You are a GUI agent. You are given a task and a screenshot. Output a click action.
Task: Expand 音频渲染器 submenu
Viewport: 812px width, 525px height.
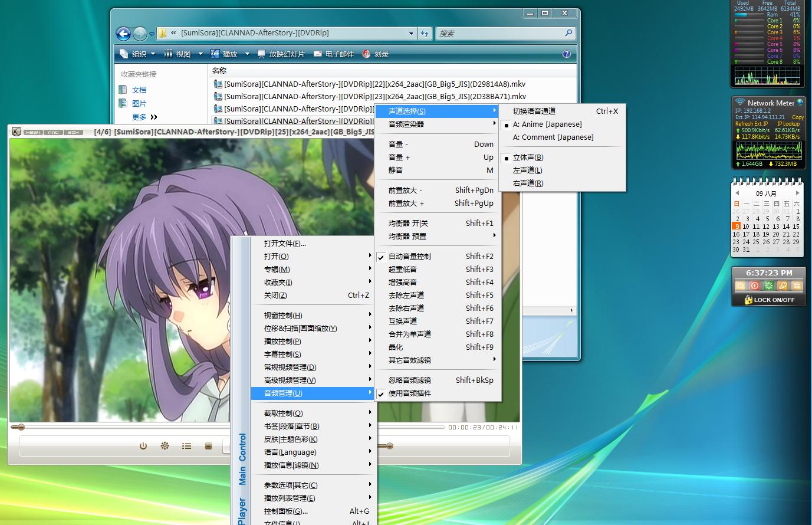tap(438, 124)
